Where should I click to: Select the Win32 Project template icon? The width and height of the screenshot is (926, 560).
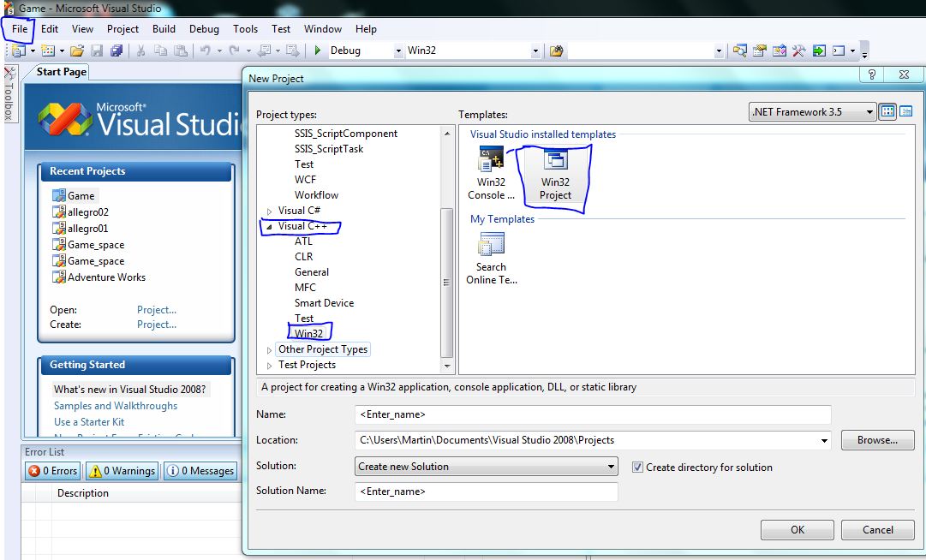pos(555,161)
